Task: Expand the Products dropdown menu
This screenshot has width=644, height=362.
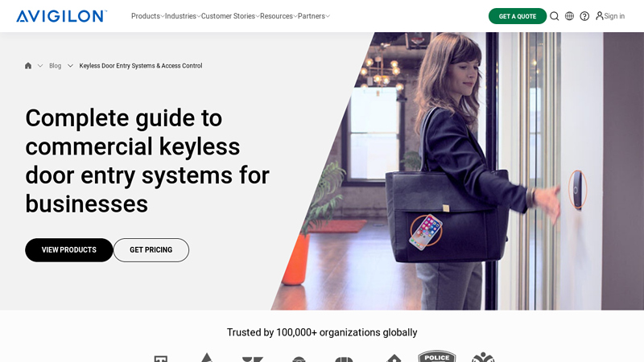Action: (x=147, y=16)
